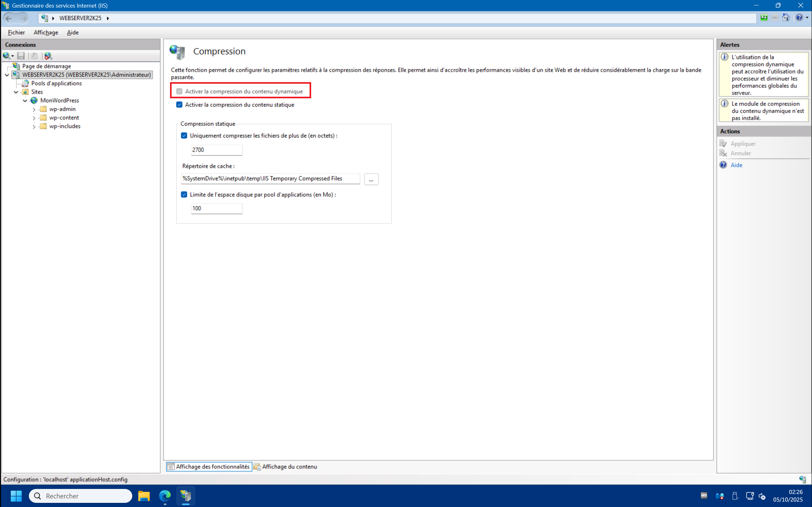
Task: Collapse the Sites tree node
Action: [16, 92]
